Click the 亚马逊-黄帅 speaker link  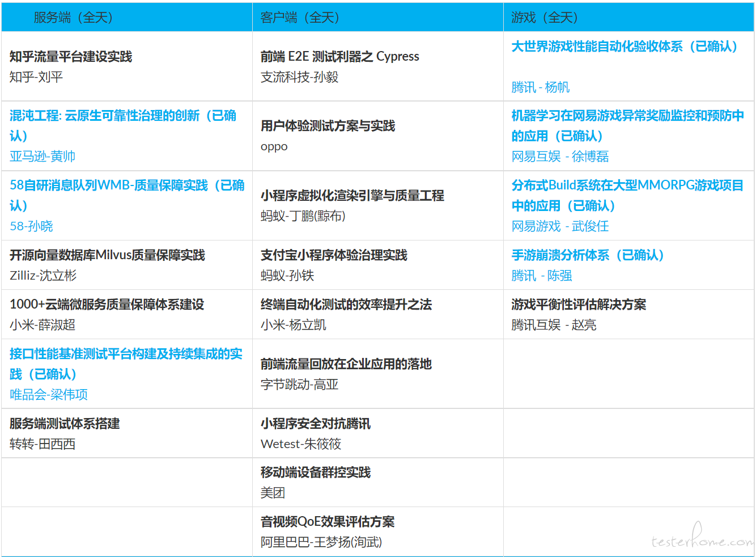point(43,157)
